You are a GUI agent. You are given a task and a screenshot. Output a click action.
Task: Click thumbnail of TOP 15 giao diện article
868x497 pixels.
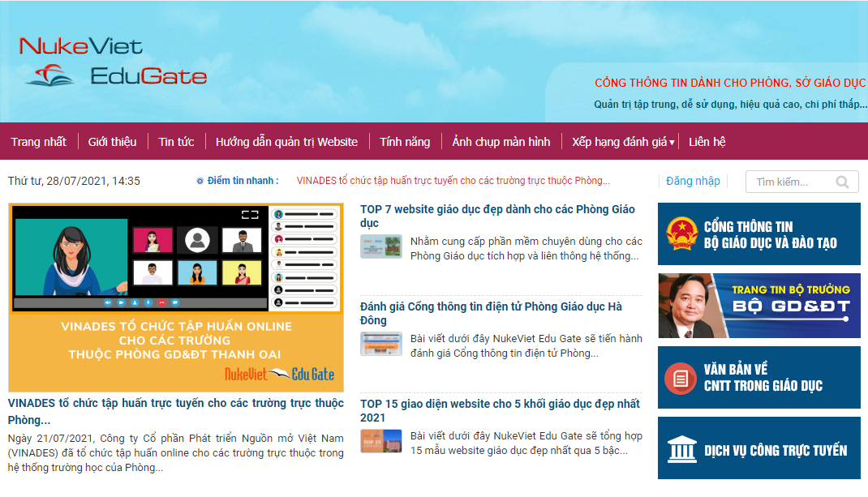coord(380,441)
